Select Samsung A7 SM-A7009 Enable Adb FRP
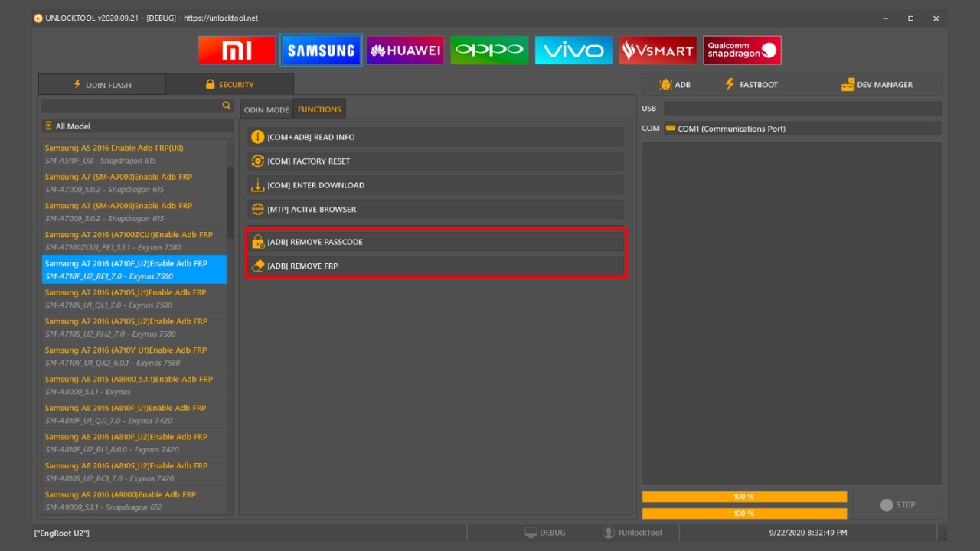This screenshot has width=980, height=551. click(x=134, y=212)
